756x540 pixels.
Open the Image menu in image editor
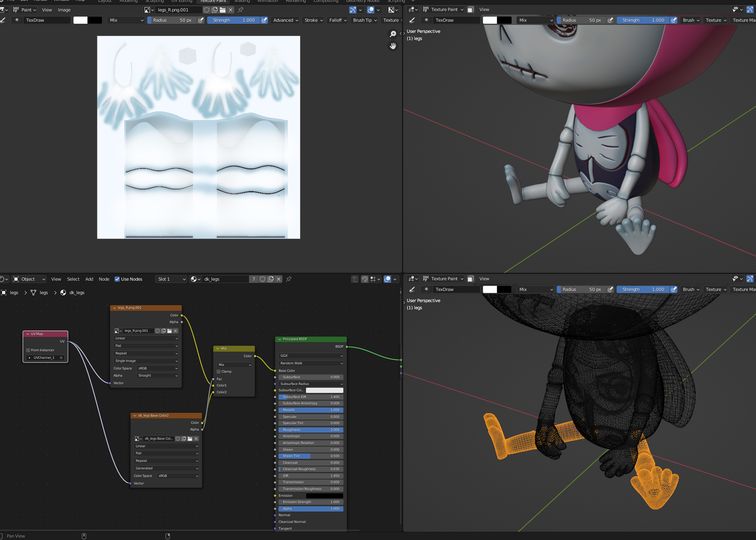[x=64, y=10]
